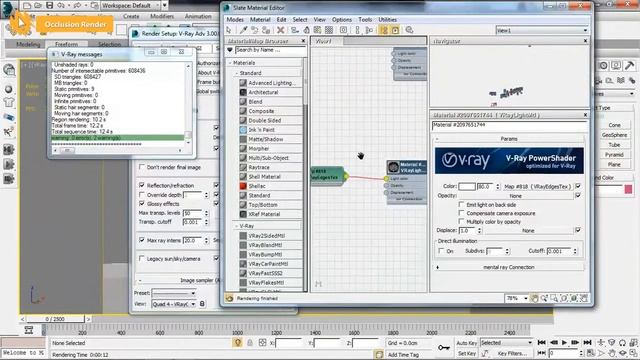Toggle Max ray intens checkbox
Screen dimensions: 640x360
(x=142, y=240)
